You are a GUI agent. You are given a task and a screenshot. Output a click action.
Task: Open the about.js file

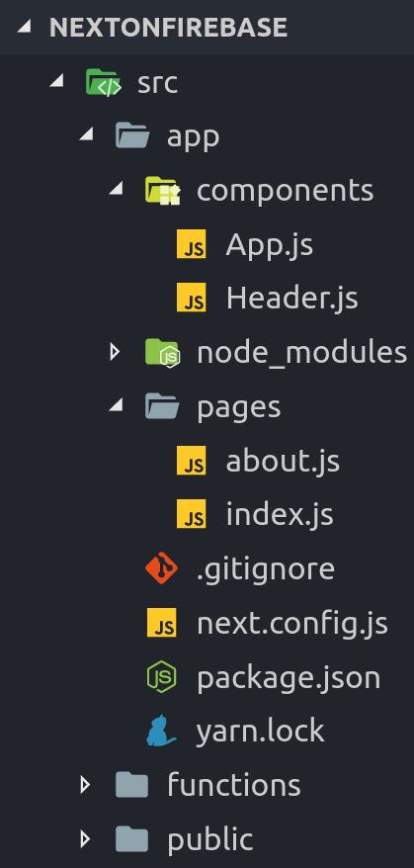283,461
